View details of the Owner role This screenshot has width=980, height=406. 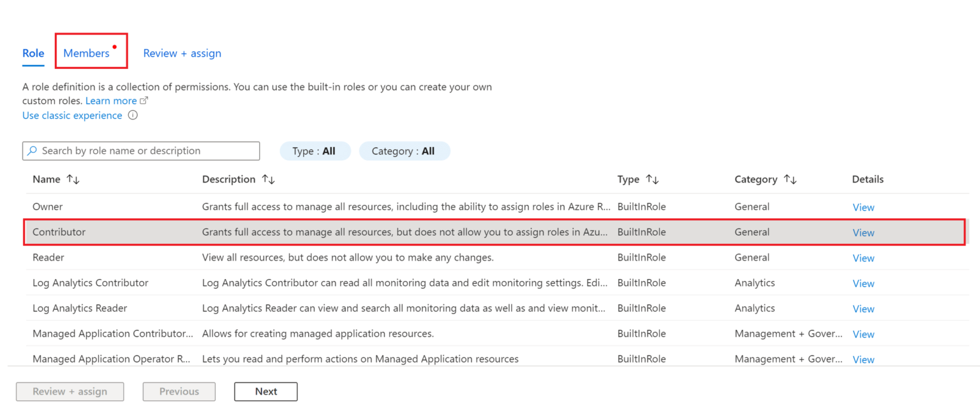point(863,207)
